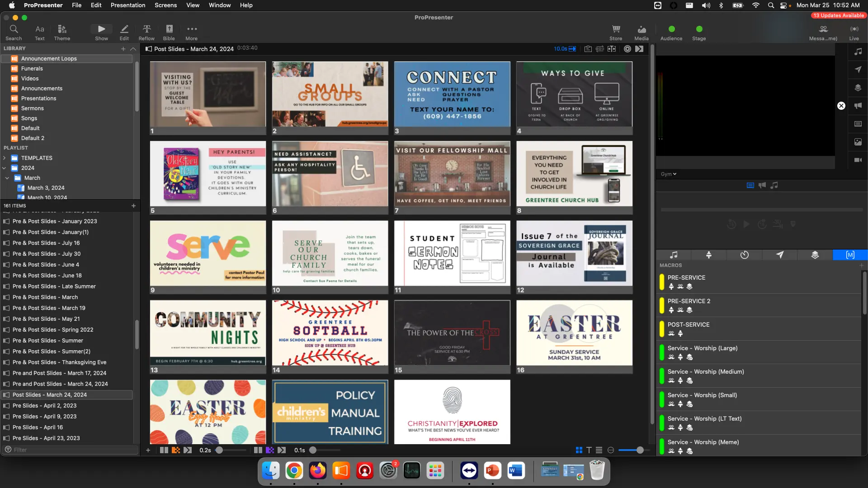Select the Macros tab icon
The height and width of the screenshot is (488, 868).
click(x=850, y=255)
